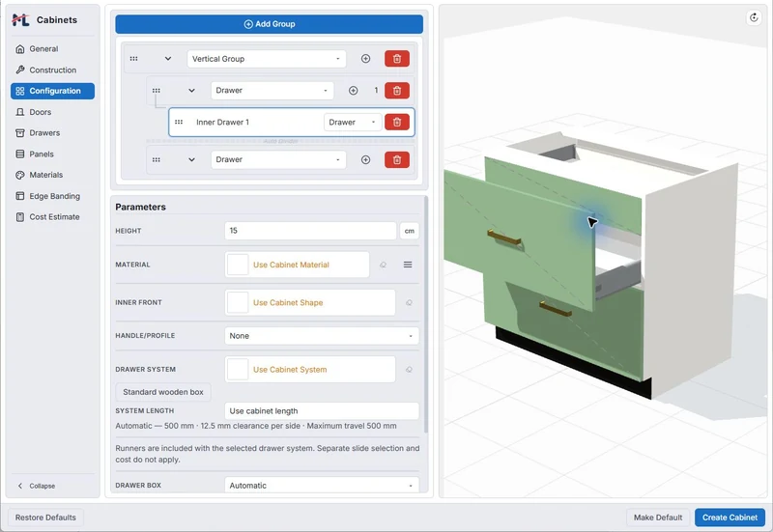The width and height of the screenshot is (773, 532).
Task: Open the Materials section
Action: (53, 175)
